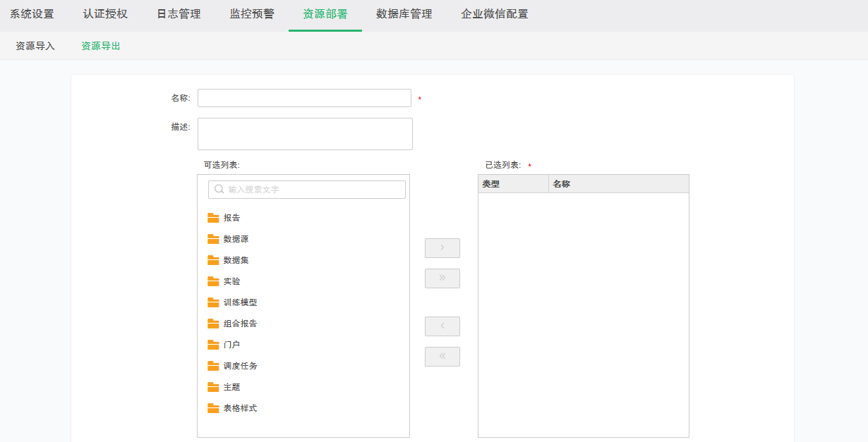This screenshot has width=868, height=442.
Task: Click the search magnifier icon
Action: pyautogui.click(x=219, y=190)
